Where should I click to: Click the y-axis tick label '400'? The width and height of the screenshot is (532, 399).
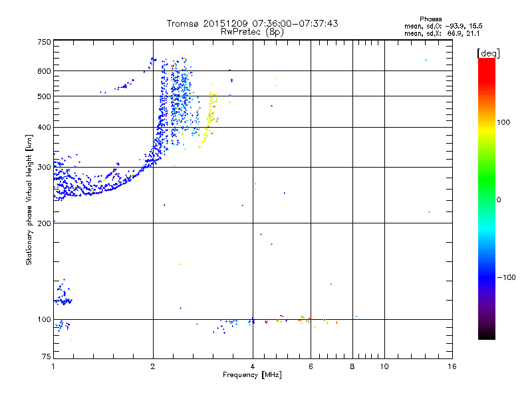pos(44,127)
